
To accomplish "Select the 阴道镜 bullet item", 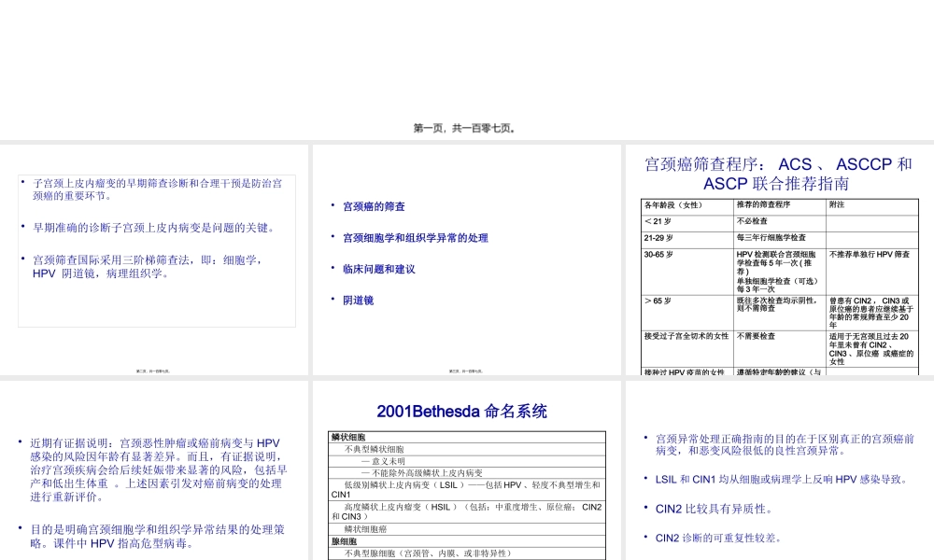I will click(357, 301).
